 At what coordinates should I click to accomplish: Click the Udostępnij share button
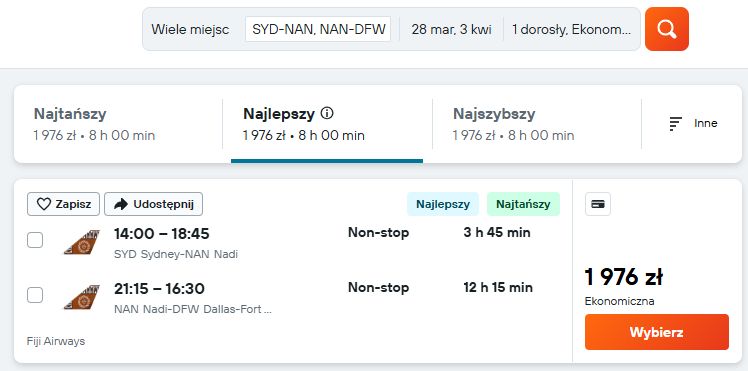pos(154,204)
